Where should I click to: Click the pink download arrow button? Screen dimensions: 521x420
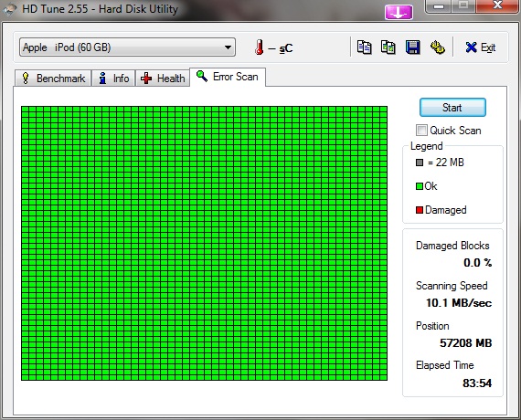coord(399,13)
